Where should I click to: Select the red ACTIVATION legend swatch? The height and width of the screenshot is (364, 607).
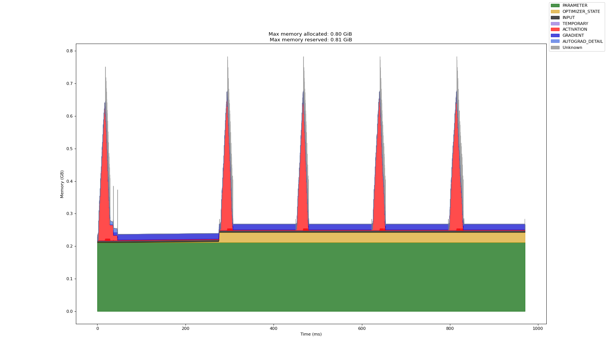click(x=555, y=30)
